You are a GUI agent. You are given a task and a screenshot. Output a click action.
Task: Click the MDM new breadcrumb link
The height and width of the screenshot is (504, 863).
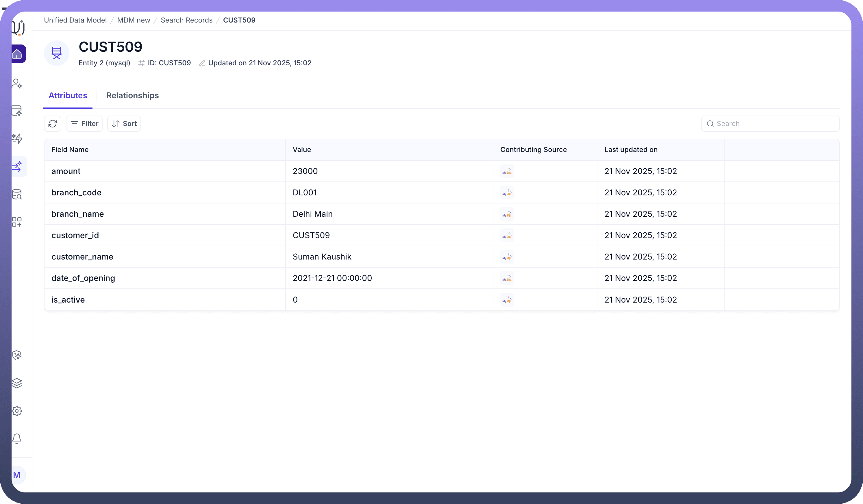coord(134,20)
